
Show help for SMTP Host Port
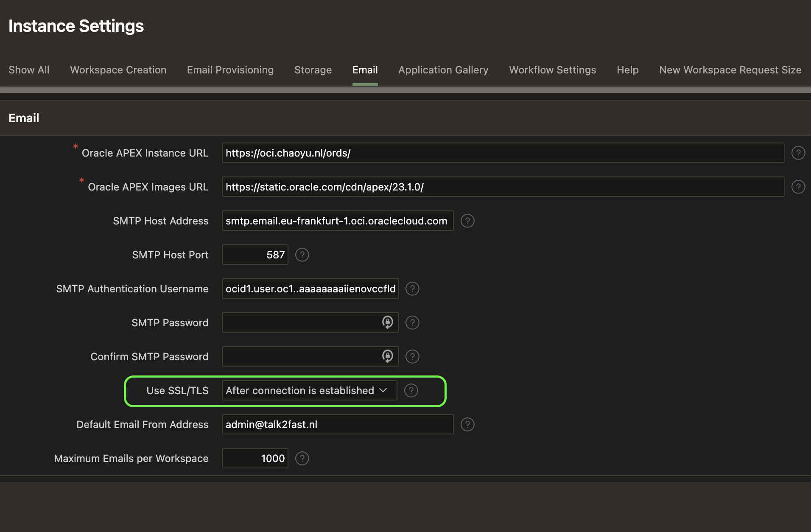(x=302, y=255)
